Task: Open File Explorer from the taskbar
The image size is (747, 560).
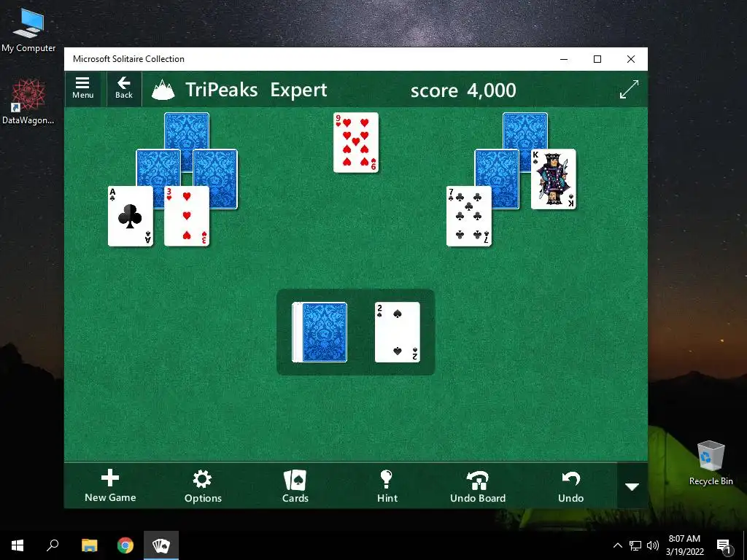Action: 89,545
